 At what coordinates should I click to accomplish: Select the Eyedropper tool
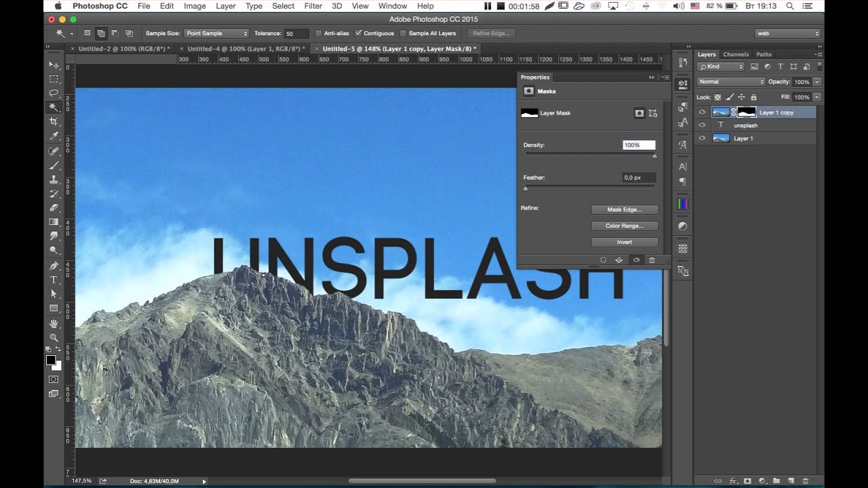click(x=54, y=136)
